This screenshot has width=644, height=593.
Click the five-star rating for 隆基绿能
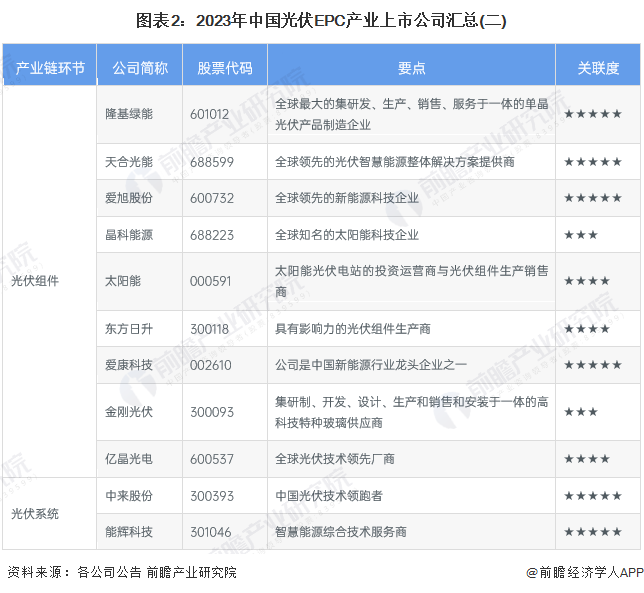point(593,114)
